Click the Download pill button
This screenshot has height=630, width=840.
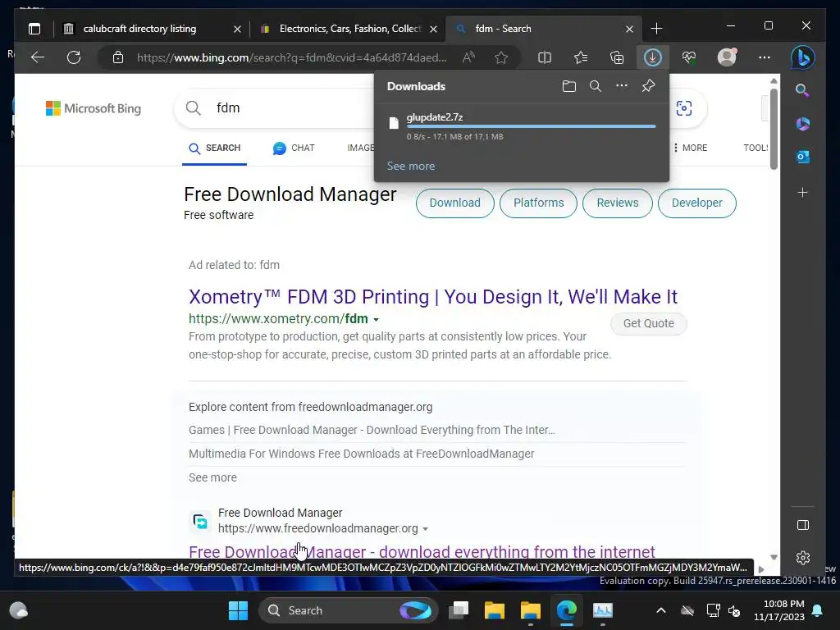454,203
